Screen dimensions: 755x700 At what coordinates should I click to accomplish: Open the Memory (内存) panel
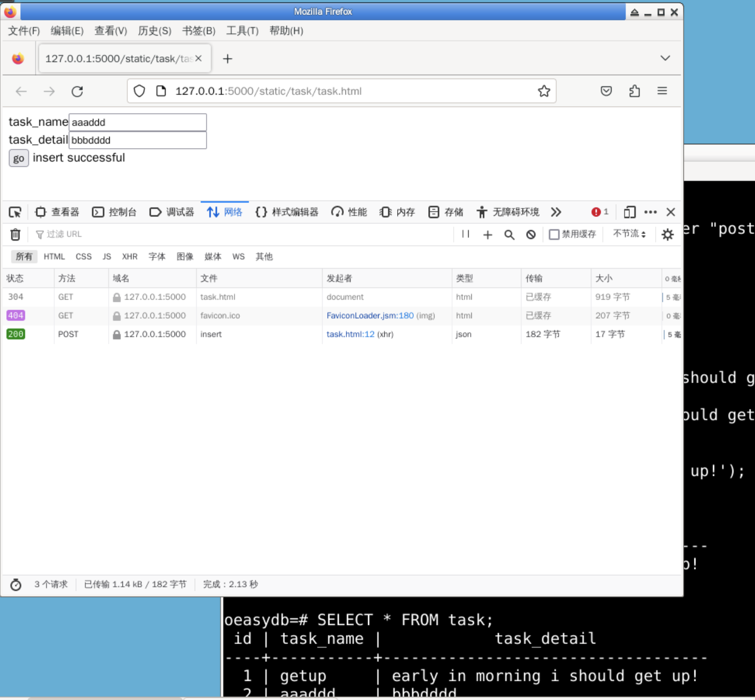(397, 212)
